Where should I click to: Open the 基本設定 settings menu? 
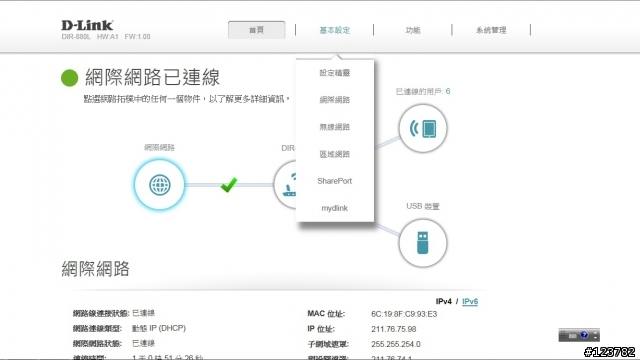pyautogui.click(x=335, y=30)
